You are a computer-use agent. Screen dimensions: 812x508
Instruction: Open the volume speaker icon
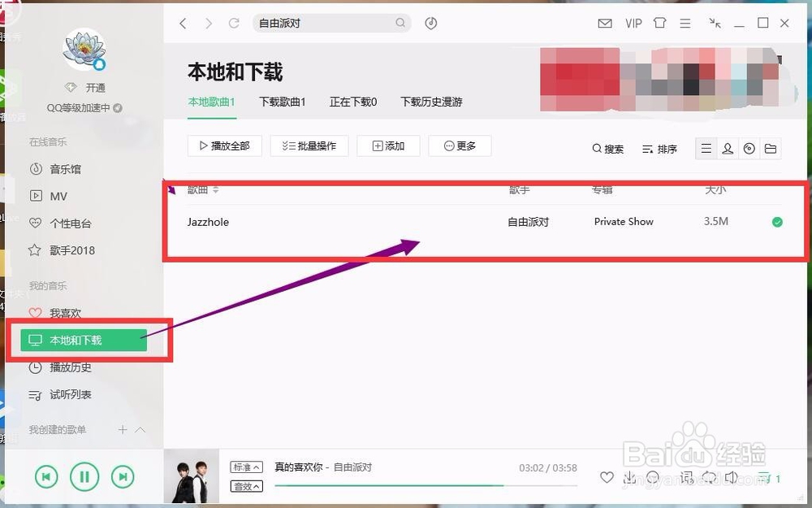pos(732,477)
